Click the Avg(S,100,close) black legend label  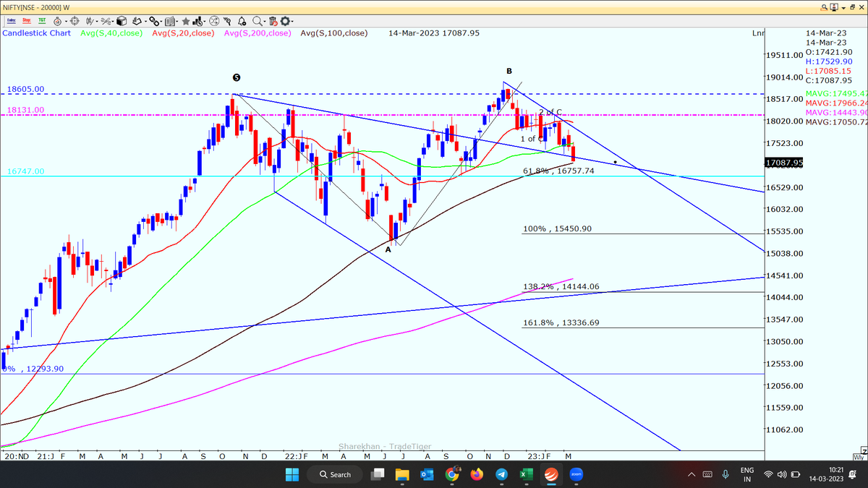[x=334, y=33]
